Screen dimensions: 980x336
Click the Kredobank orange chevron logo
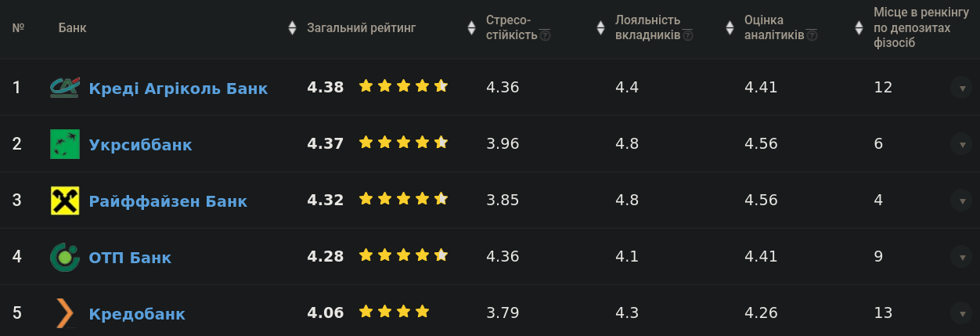click(x=64, y=313)
